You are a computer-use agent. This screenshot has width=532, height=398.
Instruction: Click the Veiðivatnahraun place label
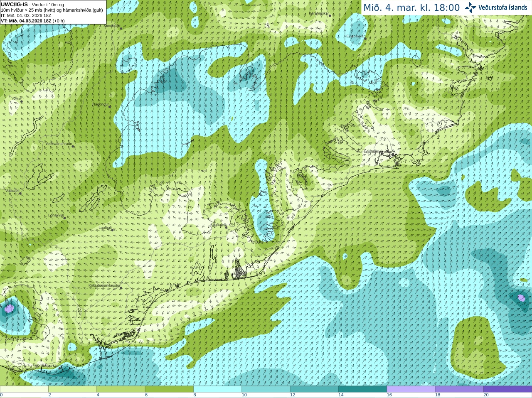[59, 144]
